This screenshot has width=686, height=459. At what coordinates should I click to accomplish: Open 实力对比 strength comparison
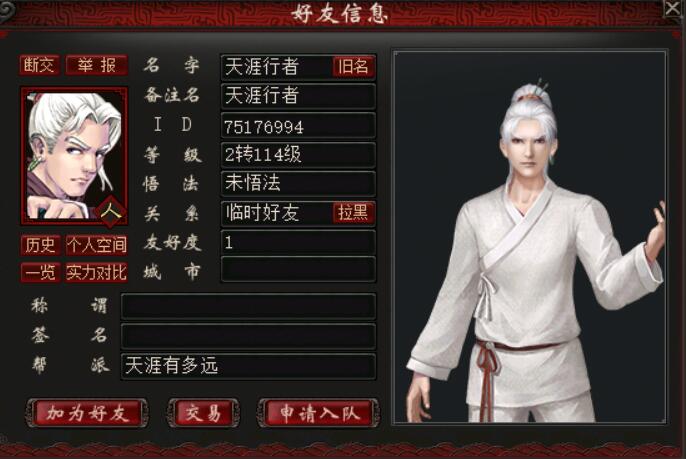[97, 272]
